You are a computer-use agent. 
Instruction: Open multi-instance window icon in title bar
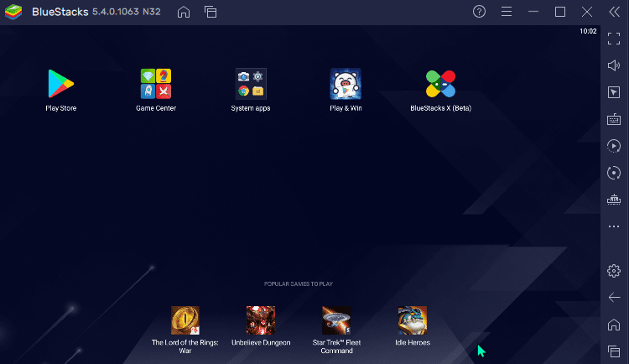[211, 12]
